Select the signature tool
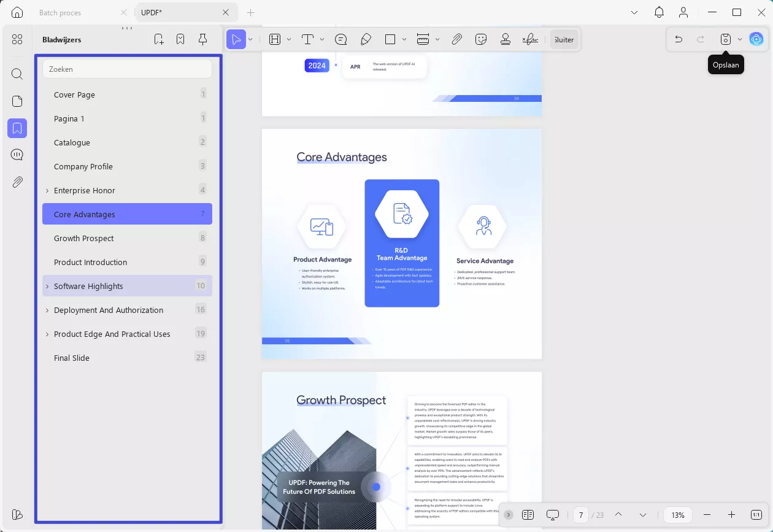The image size is (773, 532). (x=530, y=39)
